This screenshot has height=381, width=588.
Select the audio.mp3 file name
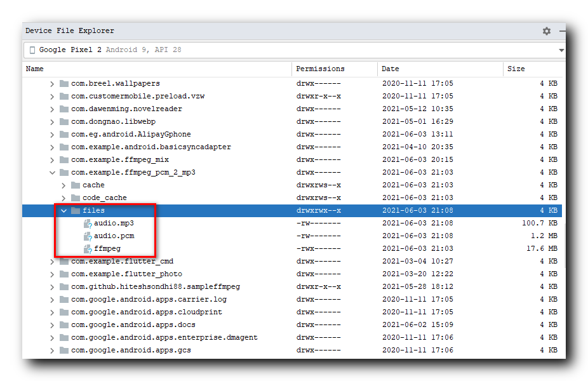point(114,223)
